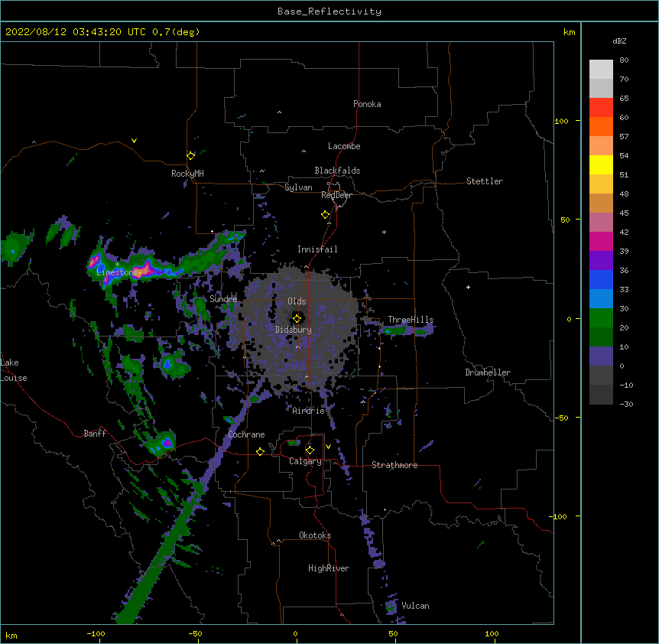Select the yellow 54 dBZ legend swatch
The image size is (659, 644).
click(601, 164)
